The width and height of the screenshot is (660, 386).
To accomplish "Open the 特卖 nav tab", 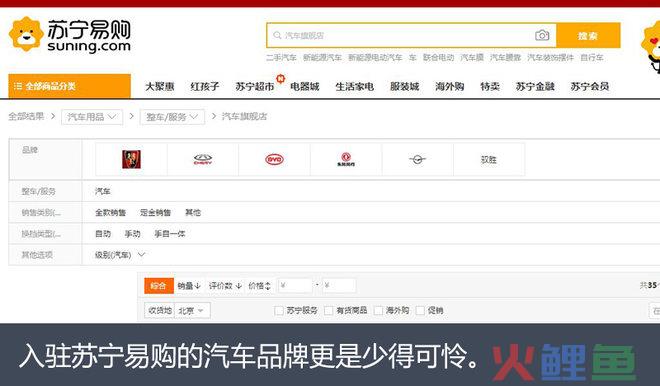I will coord(490,86).
